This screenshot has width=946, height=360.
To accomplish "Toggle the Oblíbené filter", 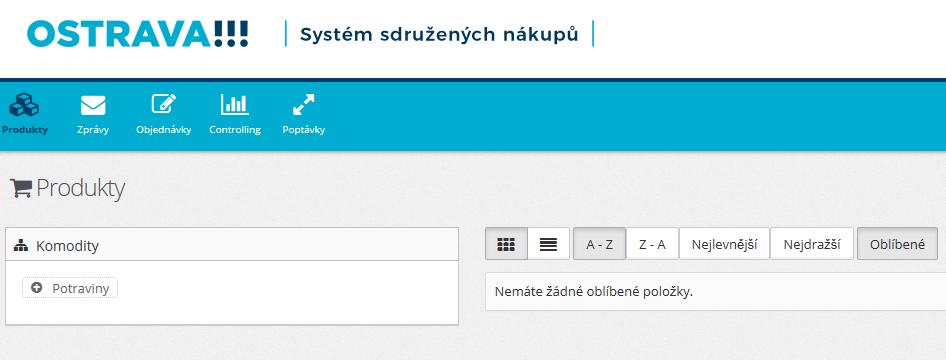I will pyautogui.click(x=897, y=244).
